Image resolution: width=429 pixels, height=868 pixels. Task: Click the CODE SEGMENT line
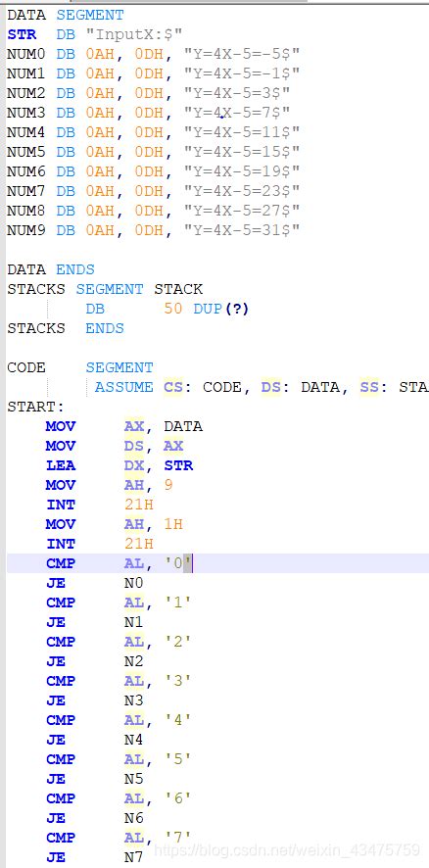(80, 367)
